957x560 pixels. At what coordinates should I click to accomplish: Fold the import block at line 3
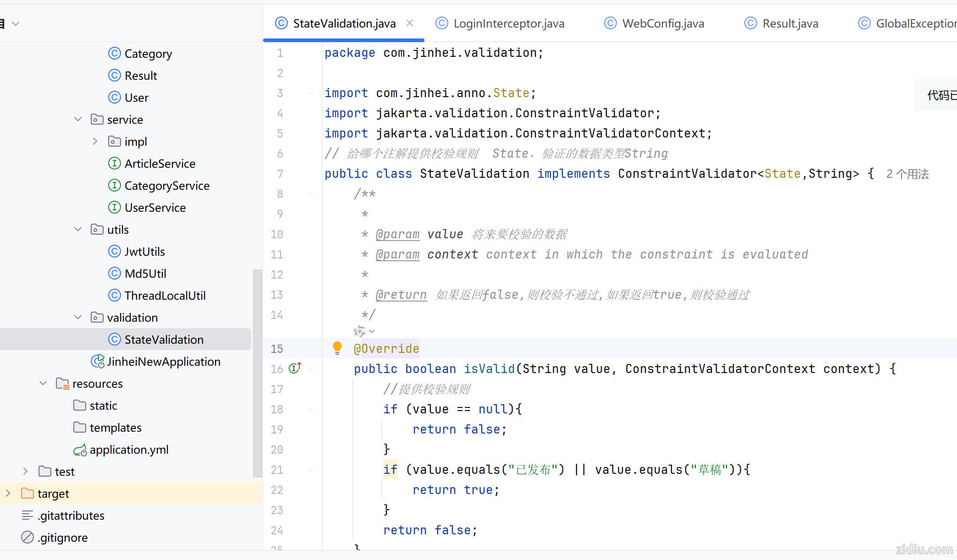tap(310, 93)
